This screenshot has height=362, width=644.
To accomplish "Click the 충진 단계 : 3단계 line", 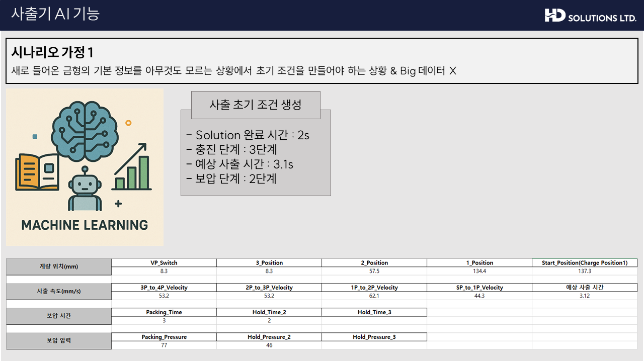I will pos(231,150).
